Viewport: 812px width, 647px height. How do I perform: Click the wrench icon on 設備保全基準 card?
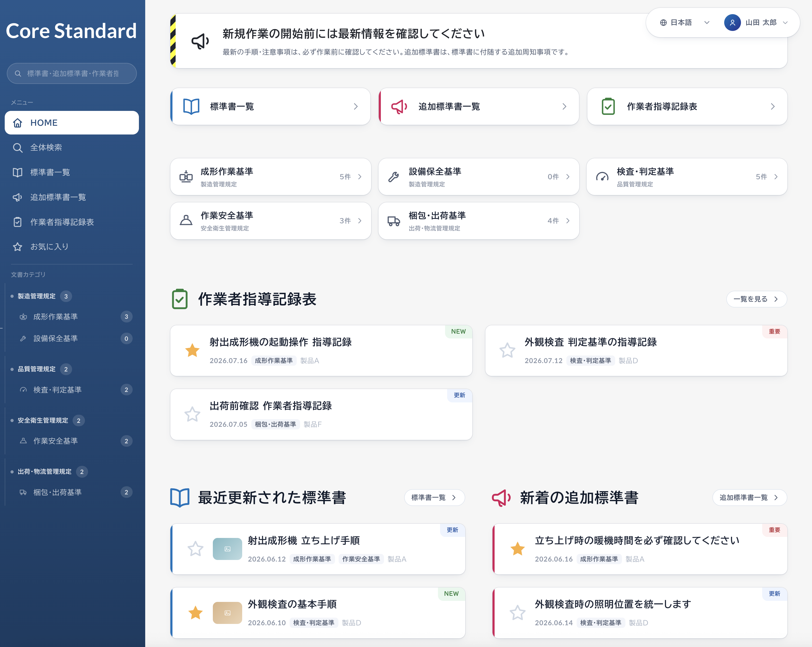pyautogui.click(x=394, y=177)
